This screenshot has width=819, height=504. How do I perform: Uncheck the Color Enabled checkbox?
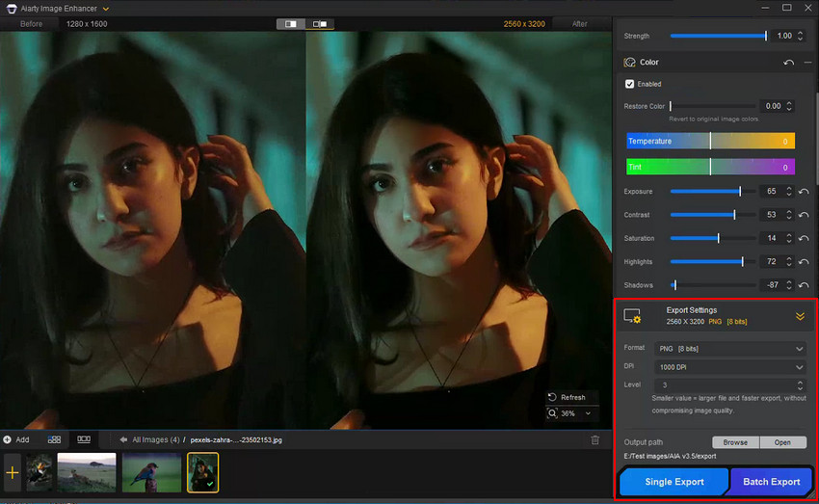click(x=630, y=84)
